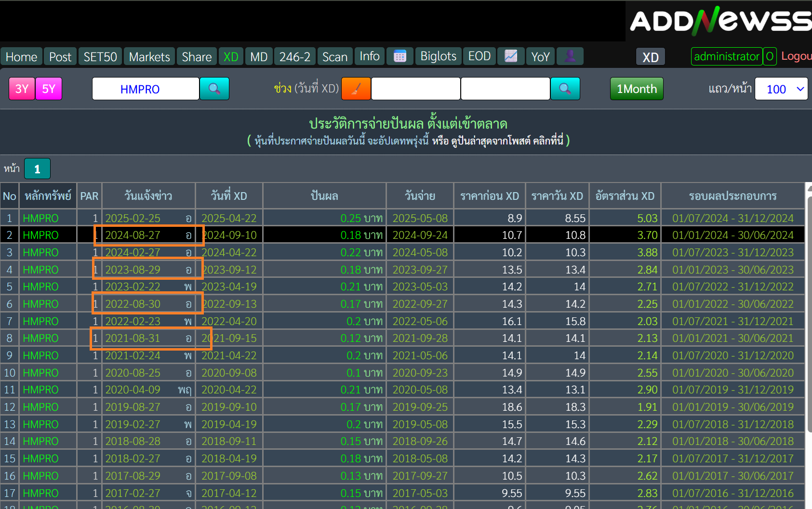Open the Post menu item
Screen dimensions: 812x509
point(60,57)
